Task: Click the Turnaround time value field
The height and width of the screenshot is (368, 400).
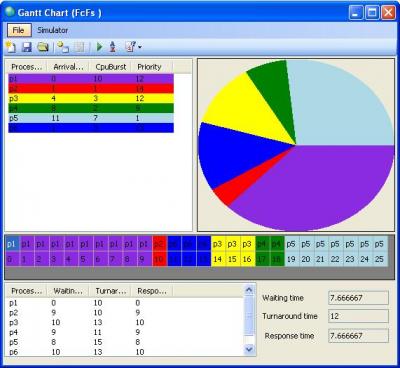Action: coord(358,316)
